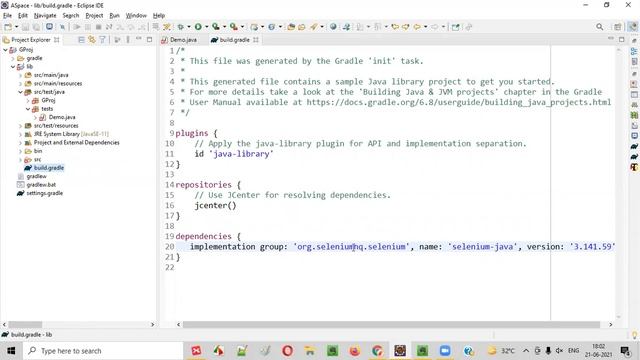The width and height of the screenshot is (640, 360).
Task: Collapse the lib folder node
Action: 13,67
